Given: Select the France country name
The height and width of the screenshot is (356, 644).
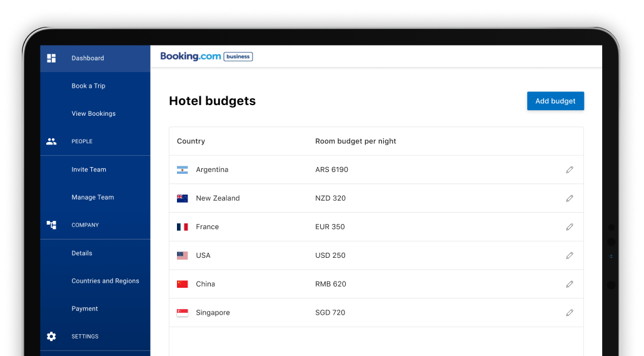Looking at the screenshot, I should [208, 227].
